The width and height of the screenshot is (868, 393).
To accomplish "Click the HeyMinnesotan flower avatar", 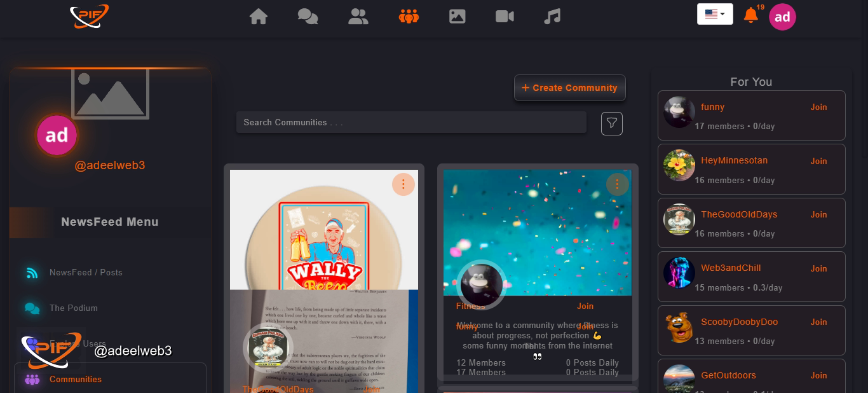I will tap(679, 165).
